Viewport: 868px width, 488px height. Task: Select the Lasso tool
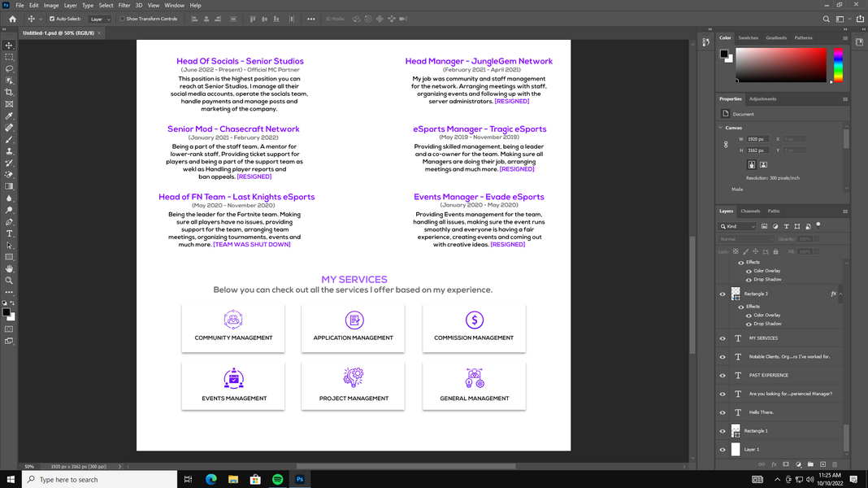point(9,68)
